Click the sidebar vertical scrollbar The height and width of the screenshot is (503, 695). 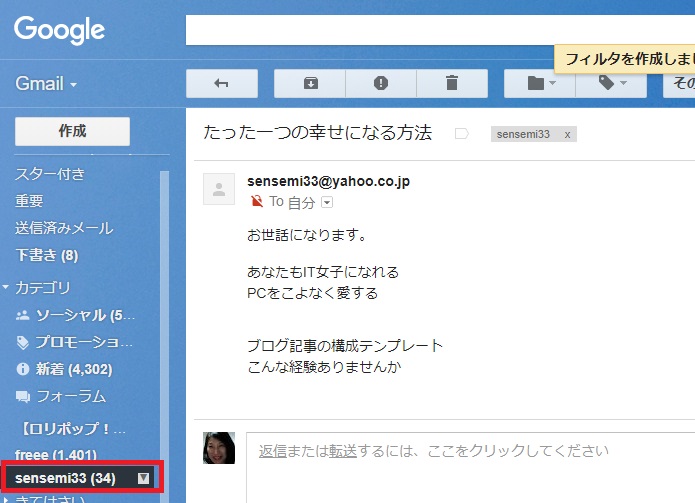(x=164, y=337)
